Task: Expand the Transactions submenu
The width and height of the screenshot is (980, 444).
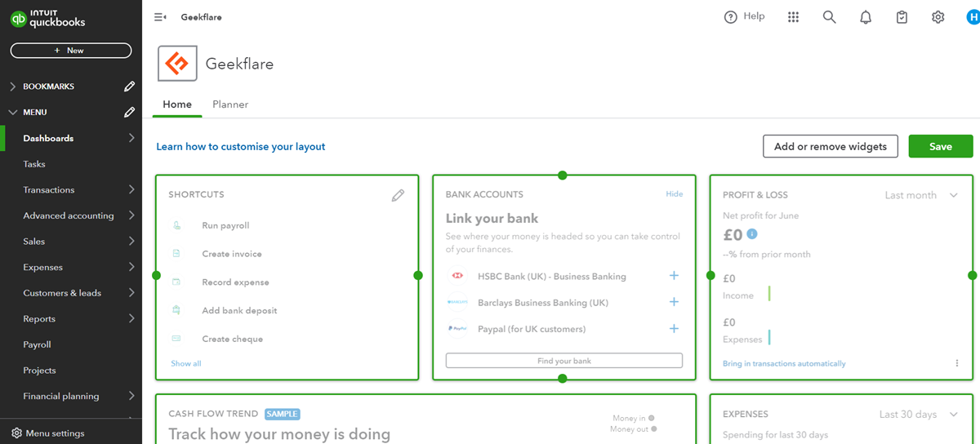Action: coord(131,189)
